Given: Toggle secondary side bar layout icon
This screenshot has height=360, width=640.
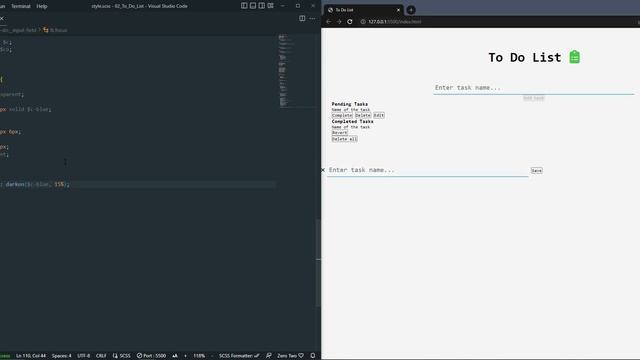Looking at the screenshot, I should [262, 6].
